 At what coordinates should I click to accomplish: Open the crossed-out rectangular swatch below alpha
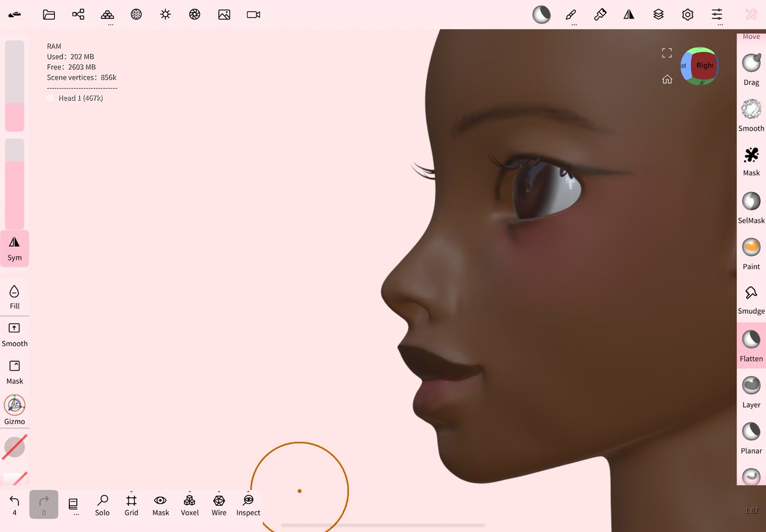[x=15, y=478]
